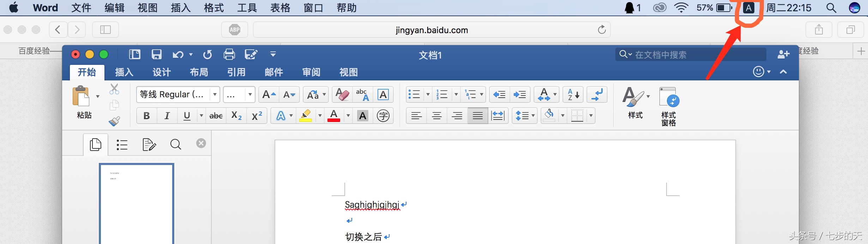Click the phonetic guide abc icon
Screen dimensions: 868x244
tap(362, 94)
